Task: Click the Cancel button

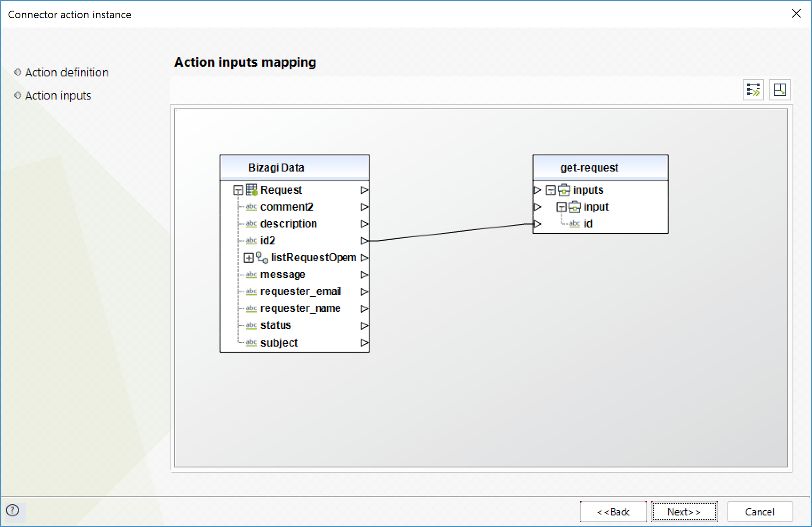Action: (760, 512)
